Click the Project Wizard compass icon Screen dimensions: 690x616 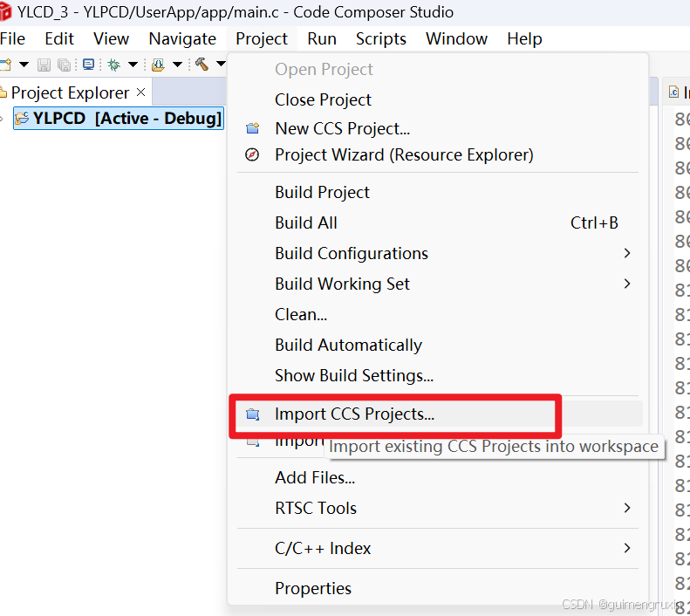pyautogui.click(x=252, y=155)
